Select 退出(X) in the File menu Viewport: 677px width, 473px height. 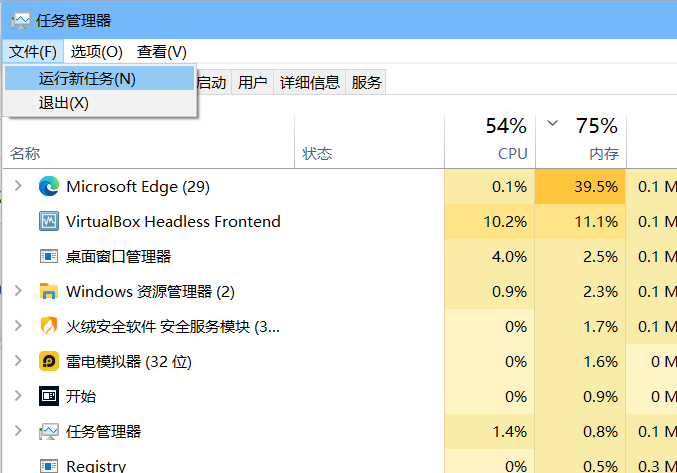coord(64,102)
